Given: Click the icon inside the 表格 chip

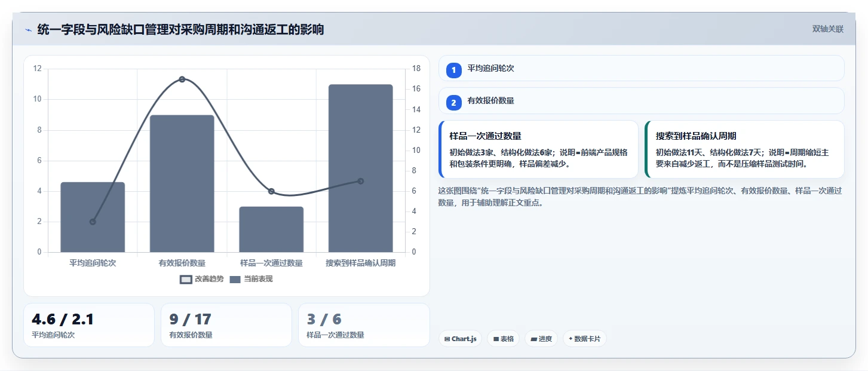Looking at the screenshot, I should [x=496, y=339].
